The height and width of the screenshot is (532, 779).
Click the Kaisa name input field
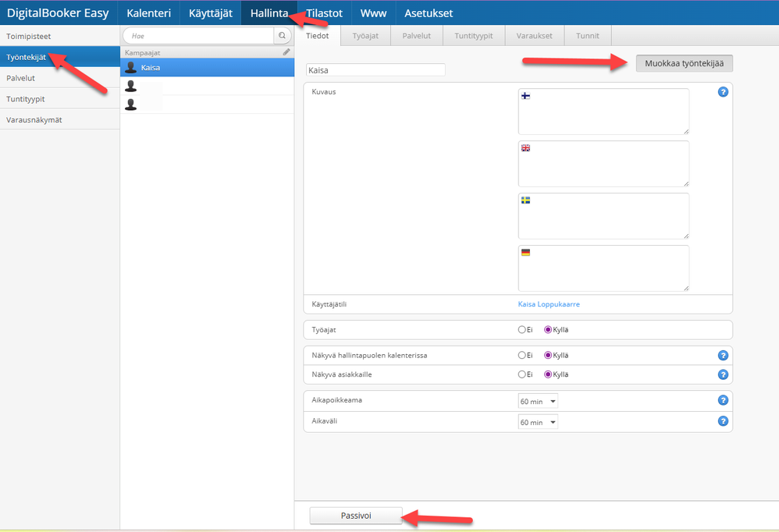(x=375, y=70)
